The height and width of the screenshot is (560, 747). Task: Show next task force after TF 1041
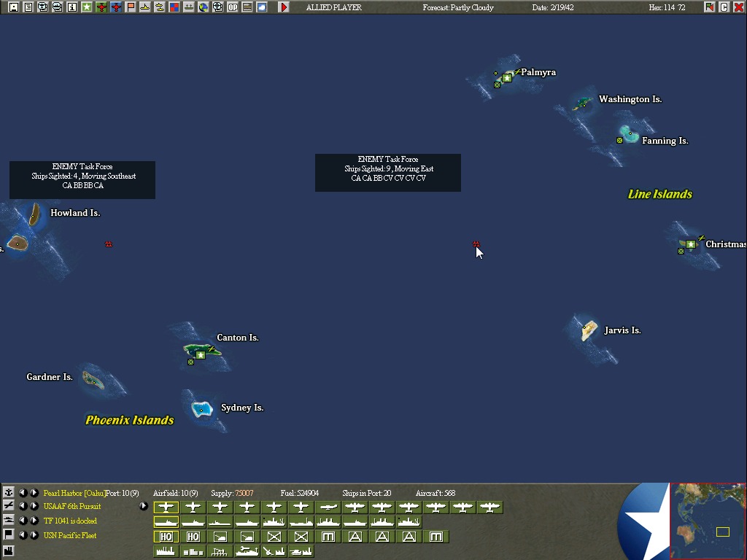tap(34, 520)
